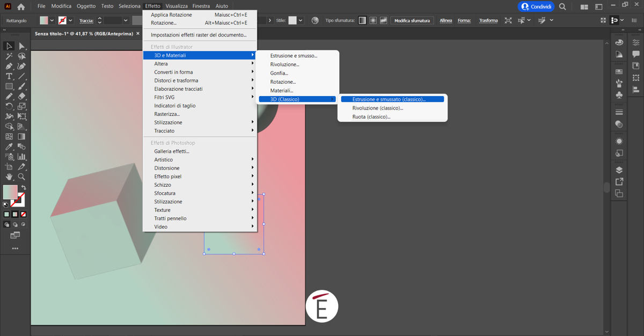Open Edit Toolbar three dots
The width and height of the screenshot is (644, 336).
click(x=15, y=249)
